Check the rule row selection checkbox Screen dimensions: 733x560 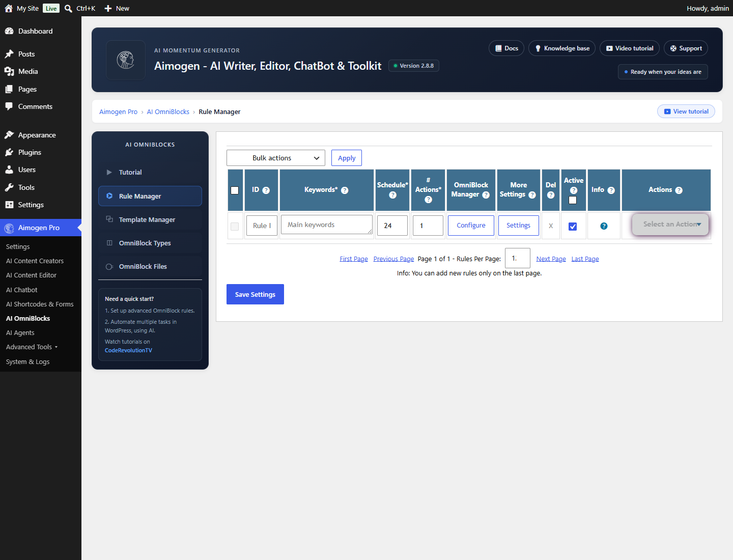(235, 227)
